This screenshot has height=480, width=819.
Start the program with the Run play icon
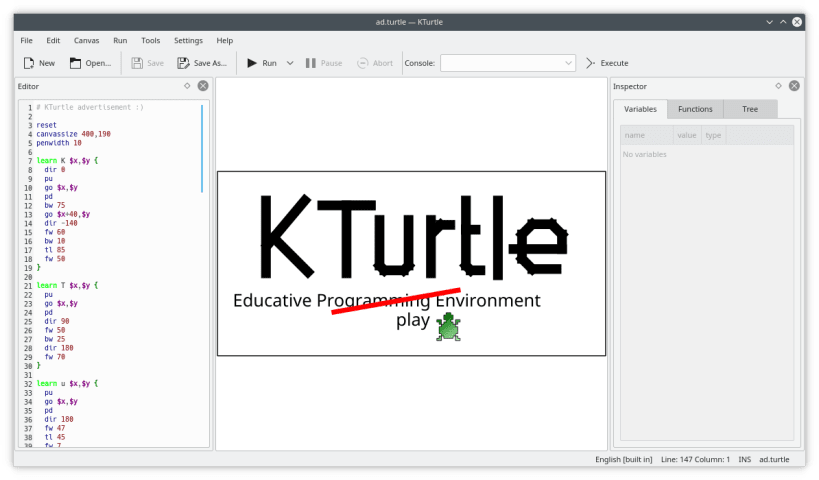(252, 63)
